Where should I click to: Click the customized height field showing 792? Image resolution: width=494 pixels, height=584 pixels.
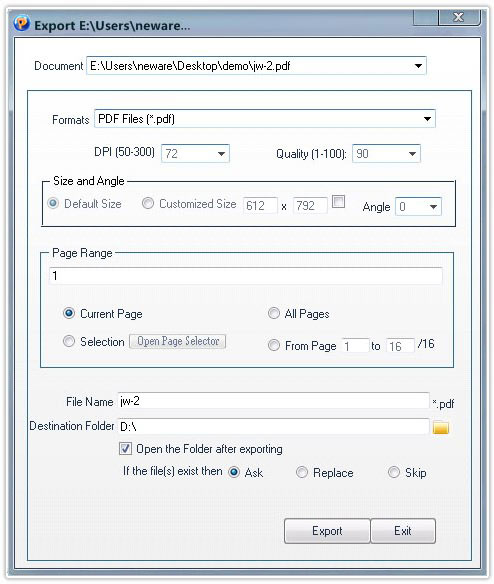pos(310,205)
